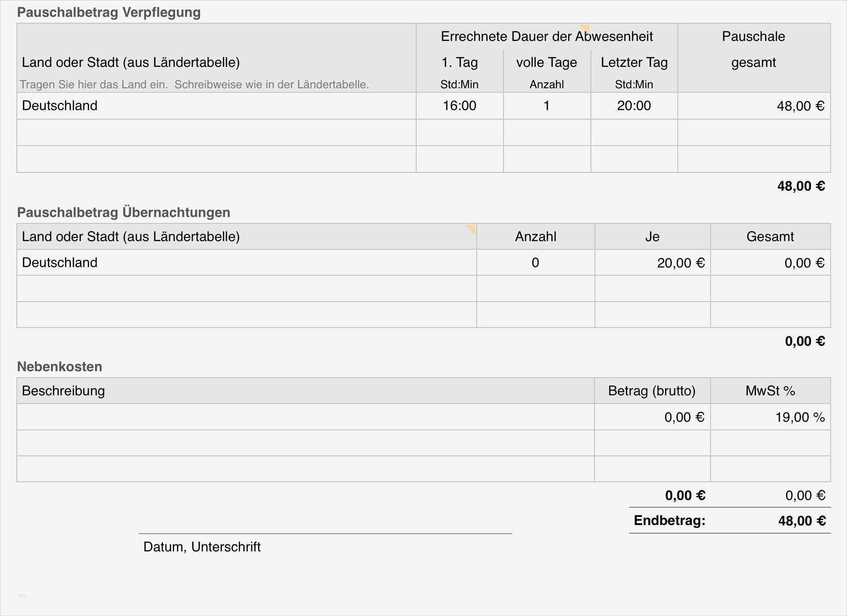This screenshot has width=847, height=616.
Task: Click the Endbetrag value 48,00 €
Action: [802, 520]
